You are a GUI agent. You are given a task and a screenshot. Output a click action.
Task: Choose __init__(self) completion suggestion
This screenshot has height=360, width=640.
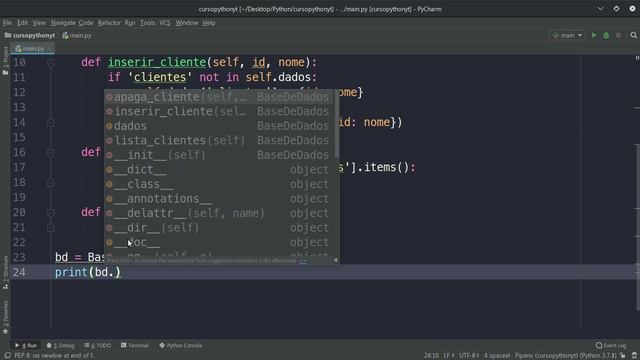(220, 155)
